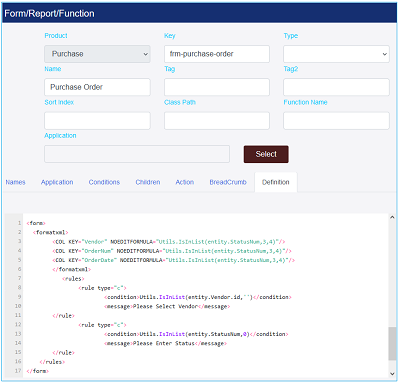This screenshot has height=384, width=400.
Task: Click the <formatxml> tag on line 2
Action: (x=50, y=232)
